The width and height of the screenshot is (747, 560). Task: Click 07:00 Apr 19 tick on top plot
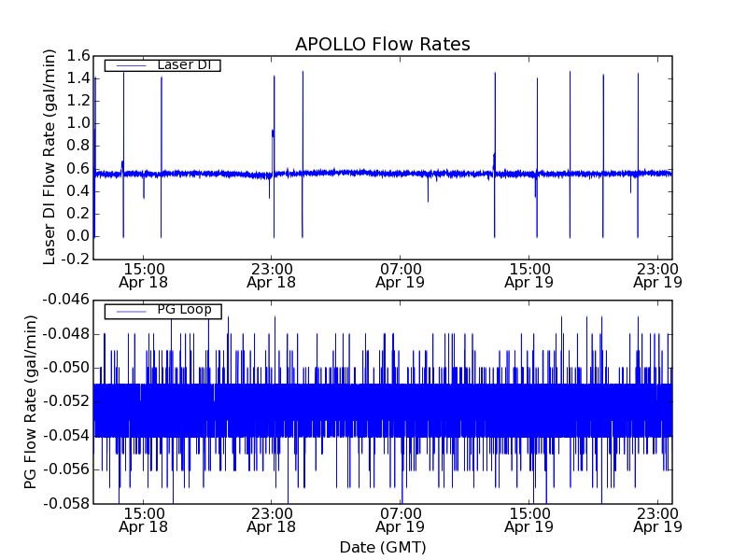tap(400, 273)
